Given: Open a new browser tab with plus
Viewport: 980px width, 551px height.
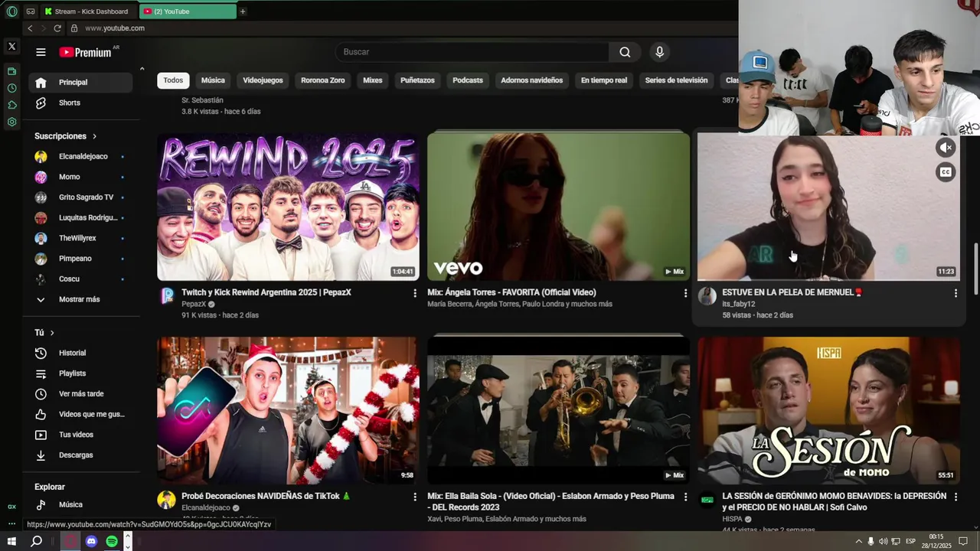Looking at the screenshot, I should [x=243, y=11].
